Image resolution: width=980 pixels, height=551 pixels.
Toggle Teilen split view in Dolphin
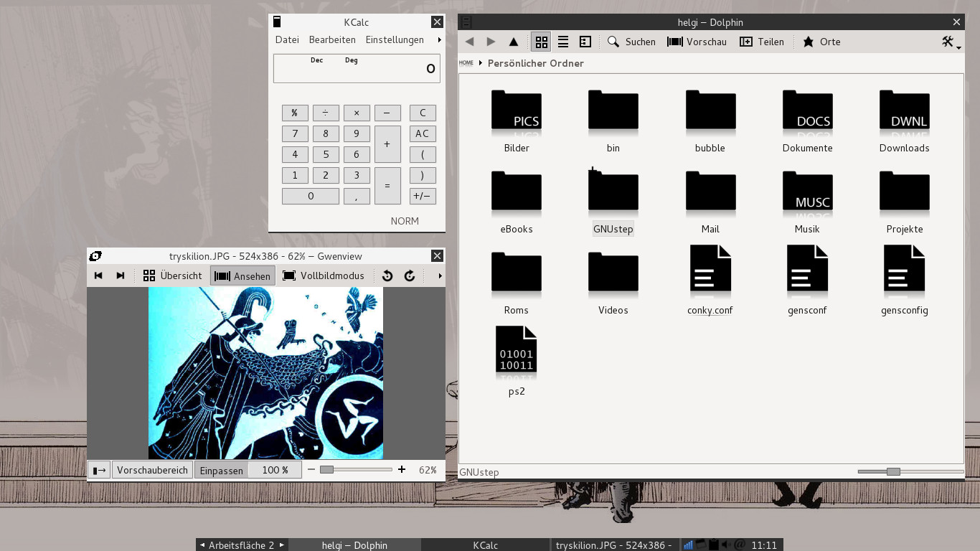coord(762,42)
